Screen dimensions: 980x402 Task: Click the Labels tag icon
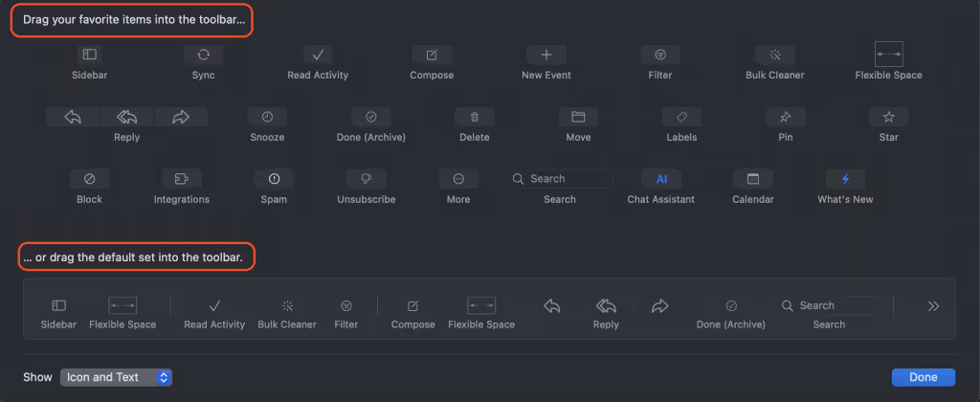(x=681, y=116)
